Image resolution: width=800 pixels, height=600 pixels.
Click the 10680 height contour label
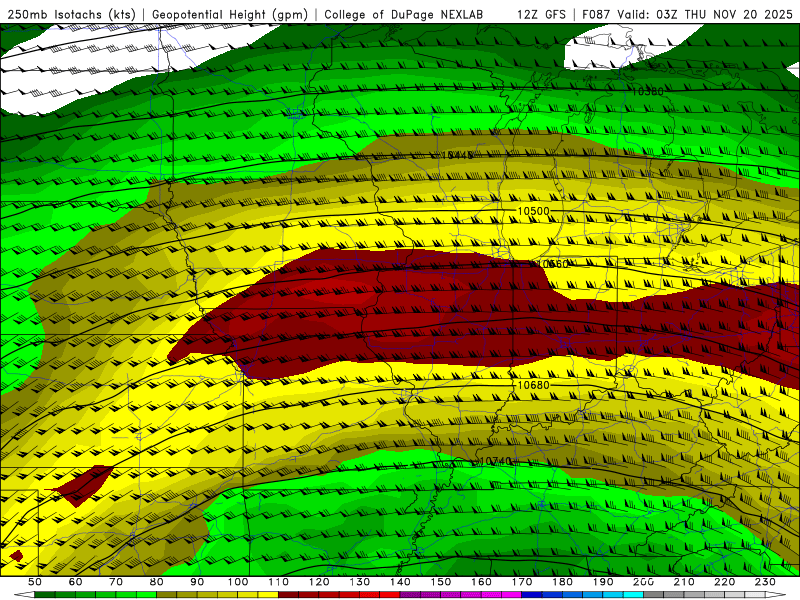pos(533,385)
